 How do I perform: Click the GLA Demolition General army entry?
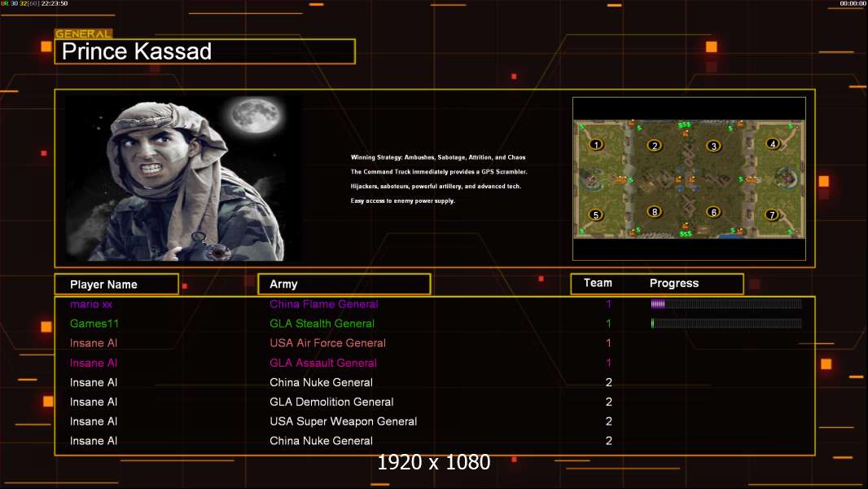pyautogui.click(x=331, y=402)
